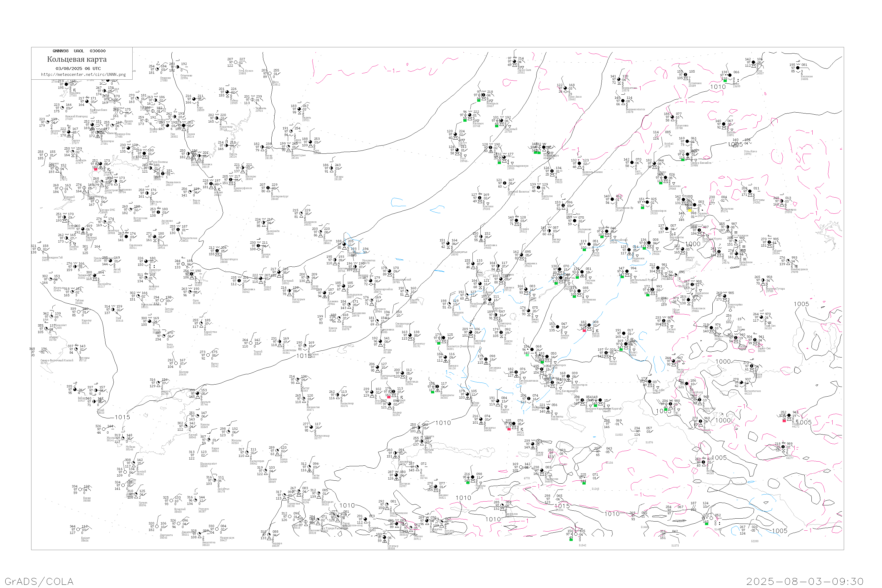Click the Богучаны 29282 station circle

click(750, 192)
